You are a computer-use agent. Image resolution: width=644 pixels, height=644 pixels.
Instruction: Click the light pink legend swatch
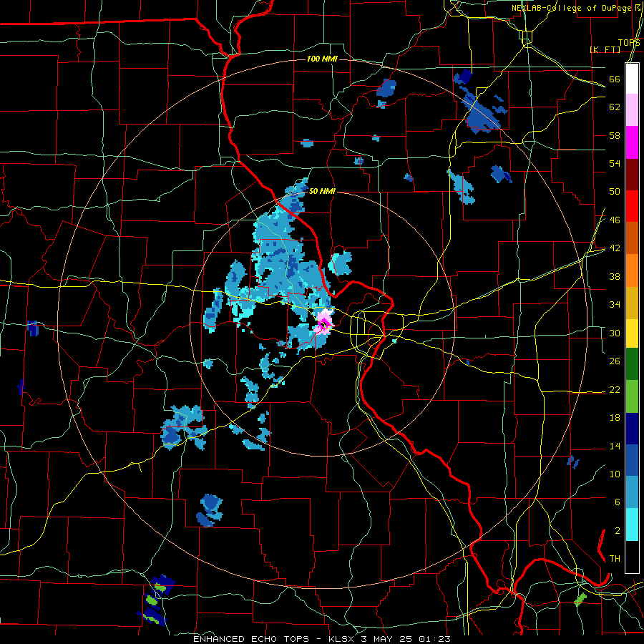point(632,109)
